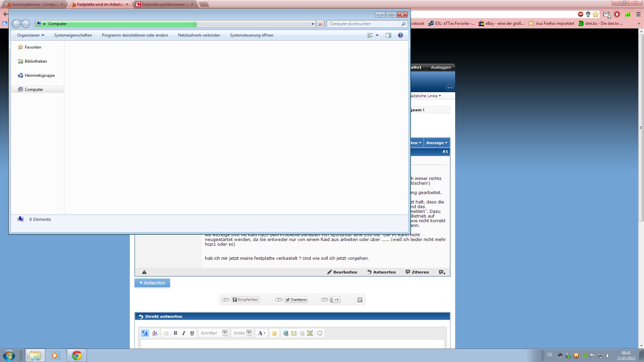Enable the Twittern toggle switch
This screenshot has width=644, height=362.
point(279,300)
